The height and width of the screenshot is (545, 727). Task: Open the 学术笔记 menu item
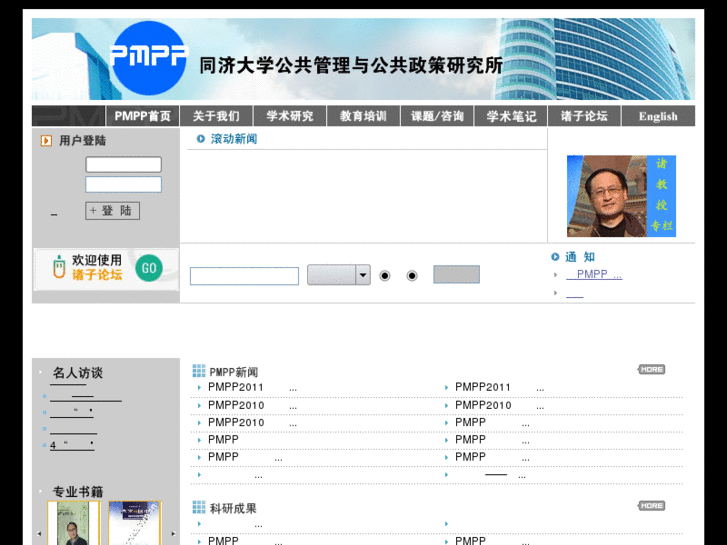pos(511,116)
